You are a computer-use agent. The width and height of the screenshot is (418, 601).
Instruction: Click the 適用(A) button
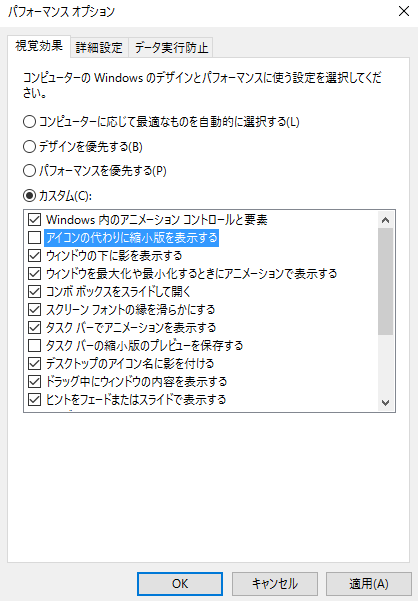coord(369,584)
